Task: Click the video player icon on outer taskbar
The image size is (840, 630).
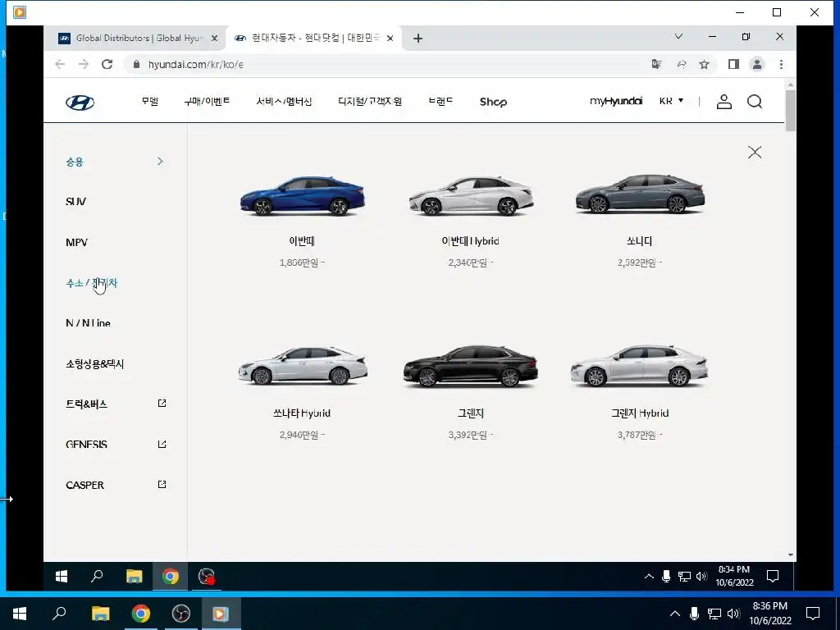Action: (220, 614)
